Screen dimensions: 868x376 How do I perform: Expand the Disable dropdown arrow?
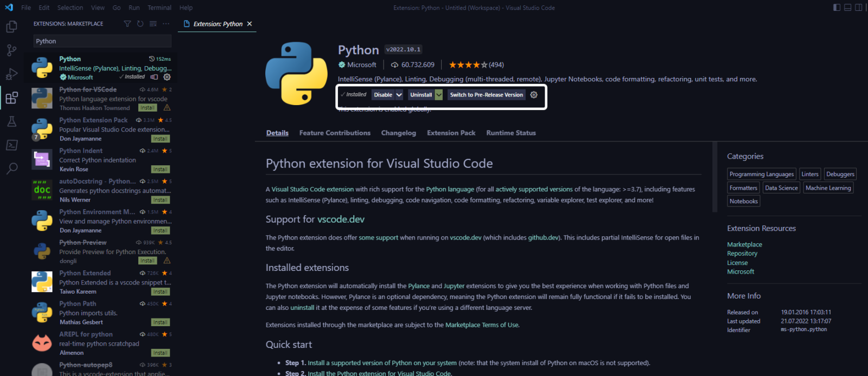[399, 95]
